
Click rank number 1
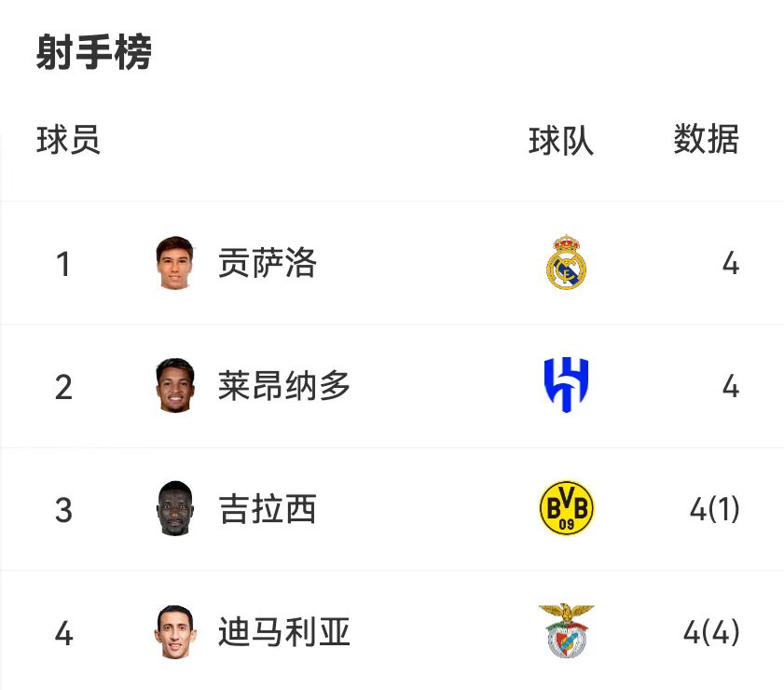[63, 264]
